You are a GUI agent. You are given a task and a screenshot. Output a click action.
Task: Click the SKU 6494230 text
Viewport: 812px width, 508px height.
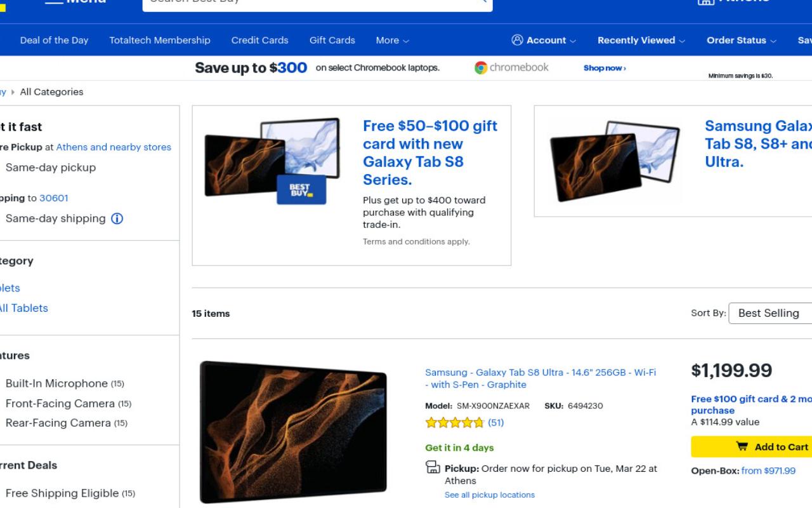[x=573, y=406]
